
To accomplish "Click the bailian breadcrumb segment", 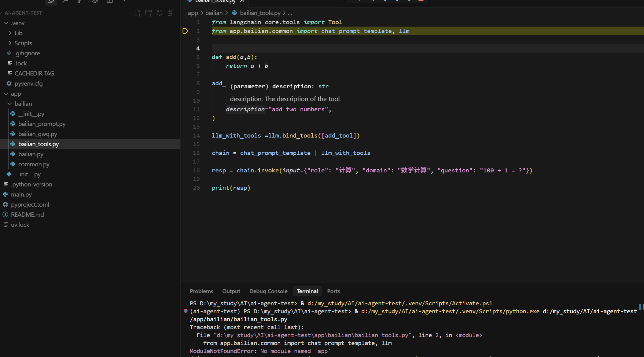I will pos(214,13).
